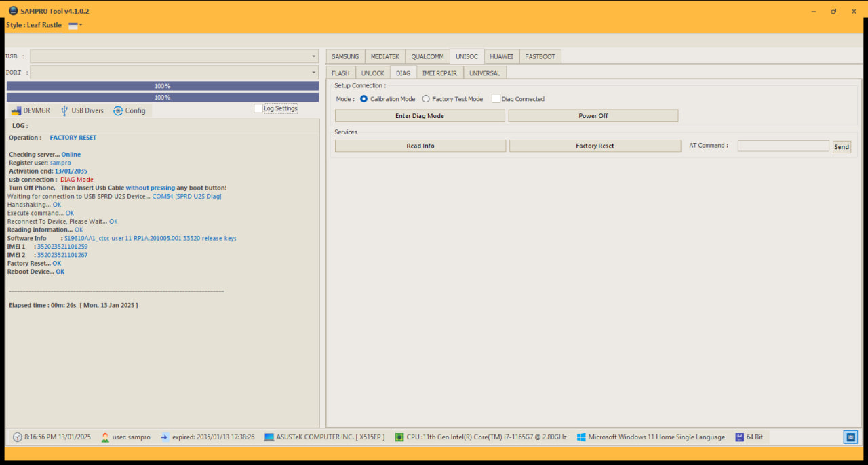Open DEVMGR device manager

(31, 110)
